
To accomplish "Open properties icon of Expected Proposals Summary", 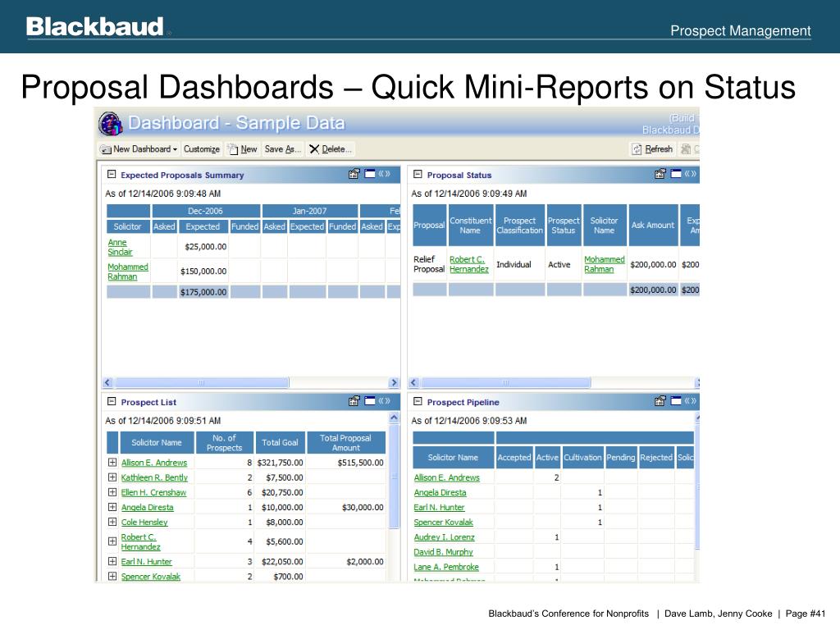I will pos(354,174).
